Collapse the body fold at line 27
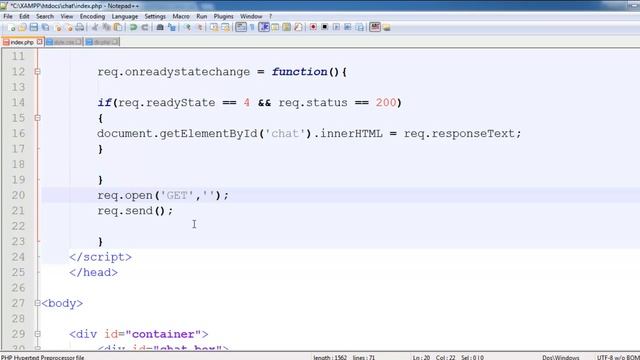This screenshot has height=360, width=640. tap(37, 303)
